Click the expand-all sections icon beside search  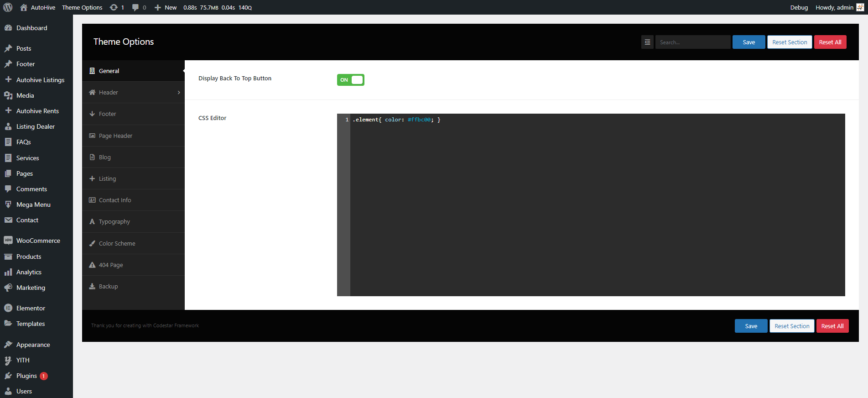(x=647, y=42)
